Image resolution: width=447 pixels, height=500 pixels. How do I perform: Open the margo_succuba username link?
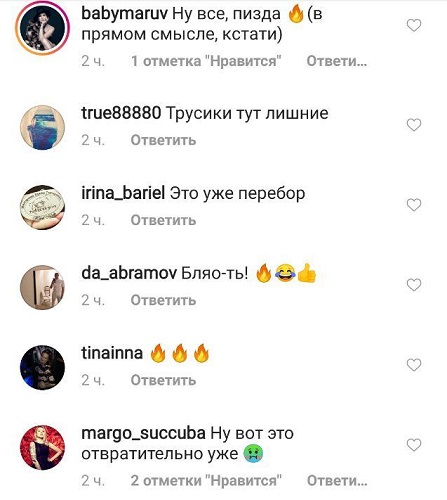(x=143, y=434)
